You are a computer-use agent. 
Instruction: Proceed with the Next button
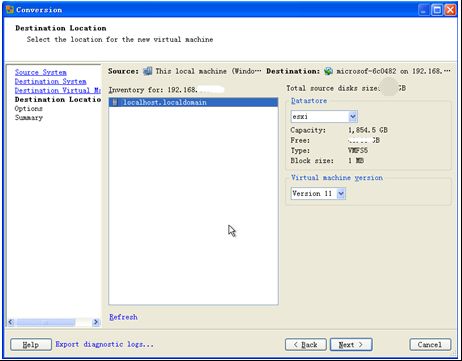pyautogui.click(x=351, y=345)
